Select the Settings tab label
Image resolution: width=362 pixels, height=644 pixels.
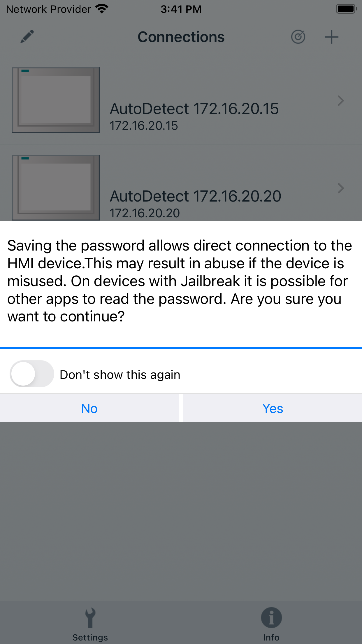[x=90, y=637]
